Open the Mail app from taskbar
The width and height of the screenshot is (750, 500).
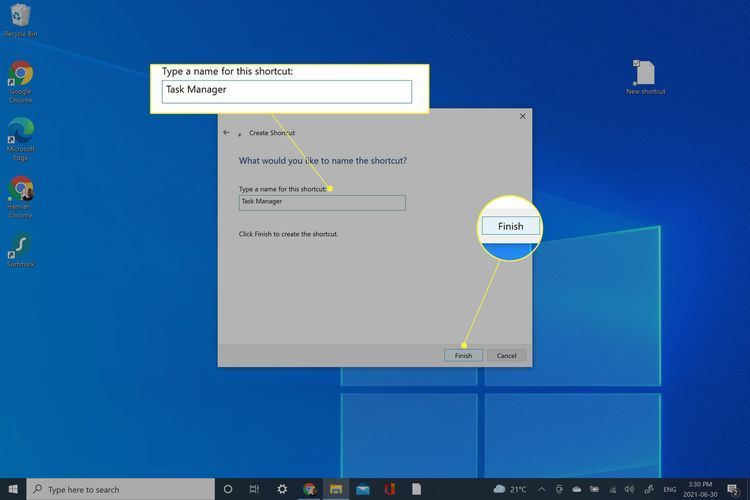coord(363,489)
